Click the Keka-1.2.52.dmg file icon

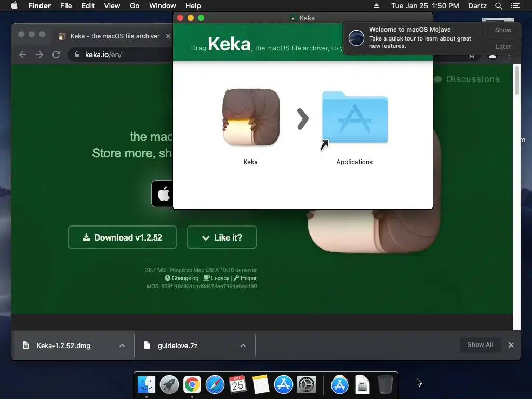pos(26,345)
